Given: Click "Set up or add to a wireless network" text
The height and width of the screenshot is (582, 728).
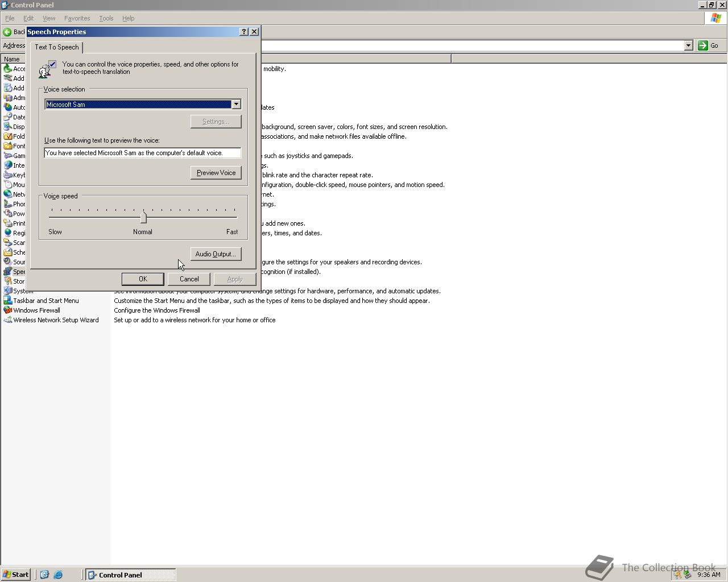Looking at the screenshot, I should 195,320.
